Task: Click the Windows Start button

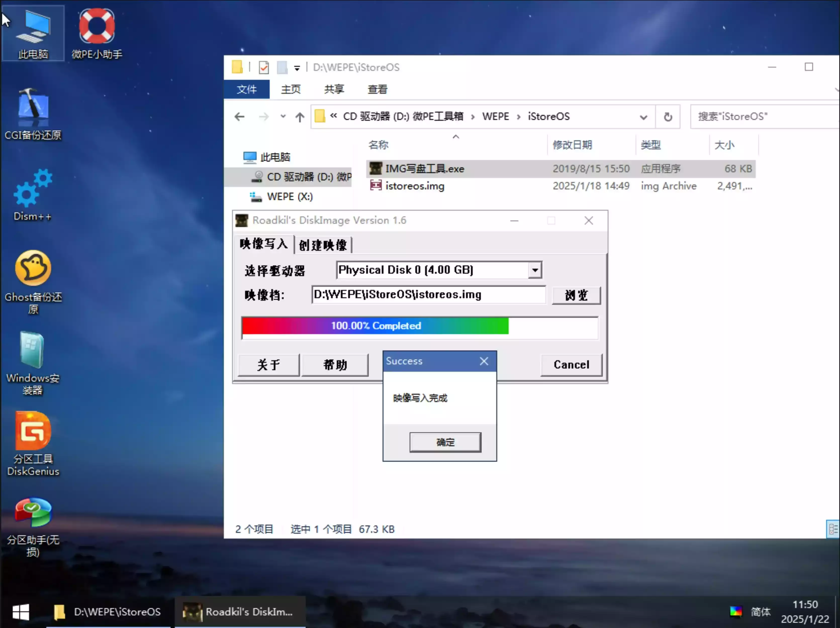Action: pyautogui.click(x=21, y=612)
